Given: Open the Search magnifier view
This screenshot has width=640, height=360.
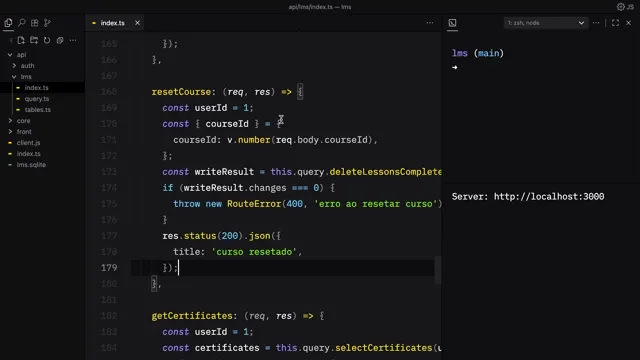Looking at the screenshot, I should pos(22,23).
